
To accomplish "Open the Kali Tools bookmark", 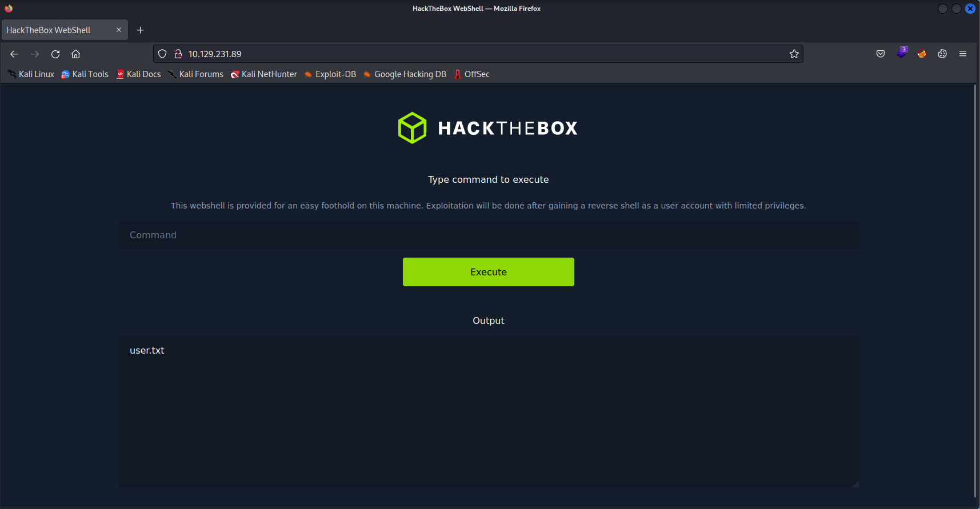I will [85, 74].
